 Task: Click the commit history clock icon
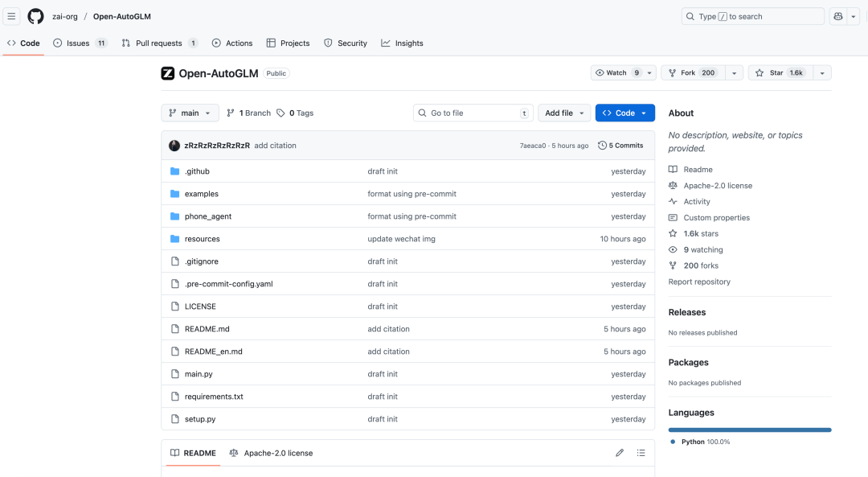(x=603, y=146)
